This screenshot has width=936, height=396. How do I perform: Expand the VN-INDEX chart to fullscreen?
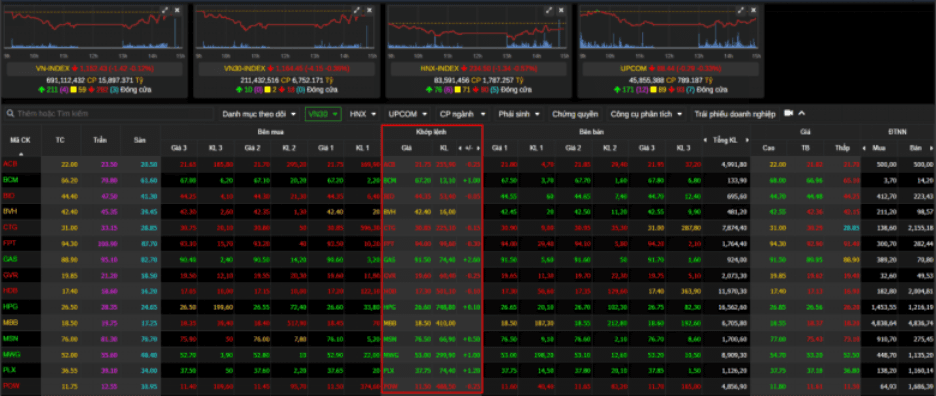point(165,10)
